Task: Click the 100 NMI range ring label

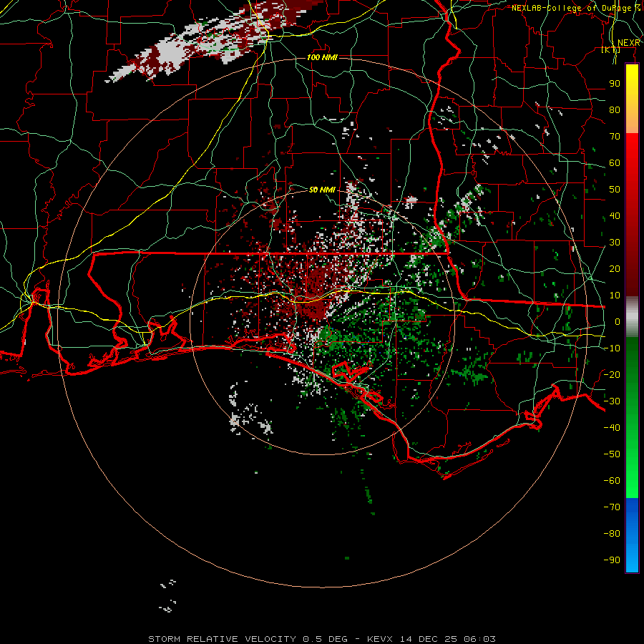Action: coord(322,57)
